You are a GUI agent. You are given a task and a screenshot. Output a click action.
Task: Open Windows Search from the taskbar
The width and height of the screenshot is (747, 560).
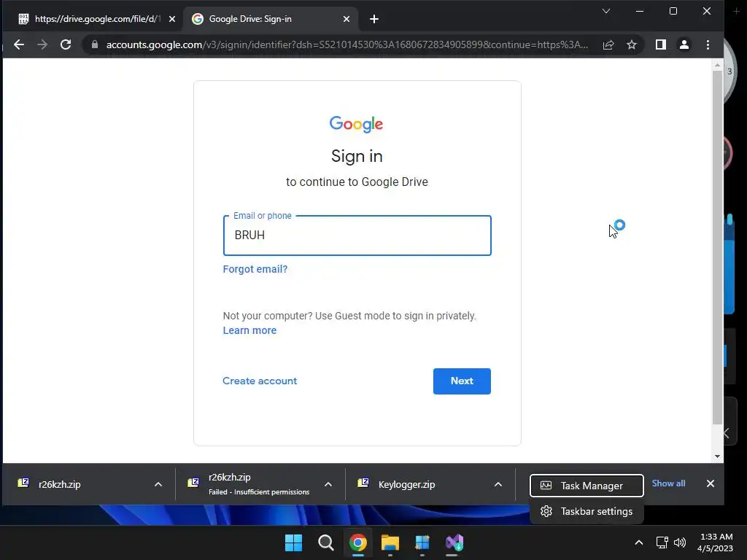pyautogui.click(x=326, y=542)
